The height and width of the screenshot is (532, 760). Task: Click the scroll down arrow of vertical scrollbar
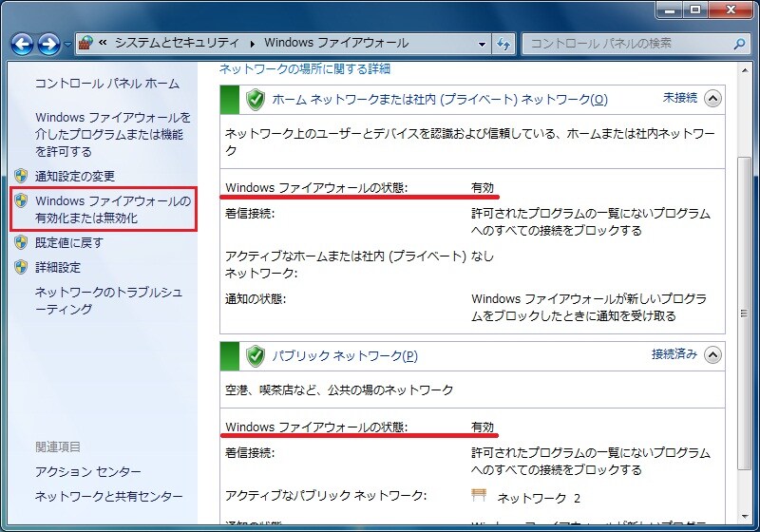tap(745, 517)
